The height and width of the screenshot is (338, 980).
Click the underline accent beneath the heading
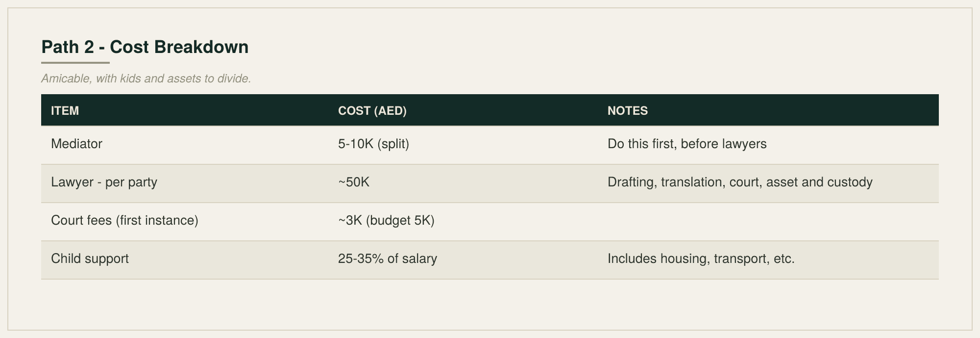coord(75,63)
